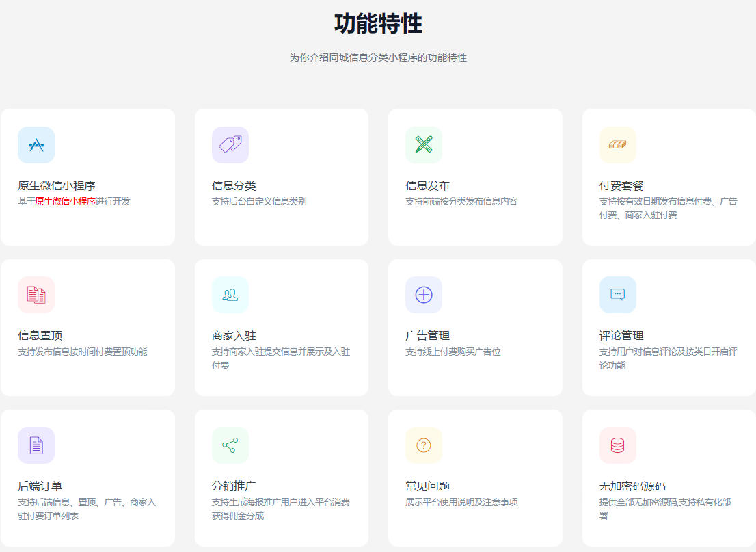The height and width of the screenshot is (552, 756).
Task: Select the 后端订单 card heading
Action: (x=40, y=486)
